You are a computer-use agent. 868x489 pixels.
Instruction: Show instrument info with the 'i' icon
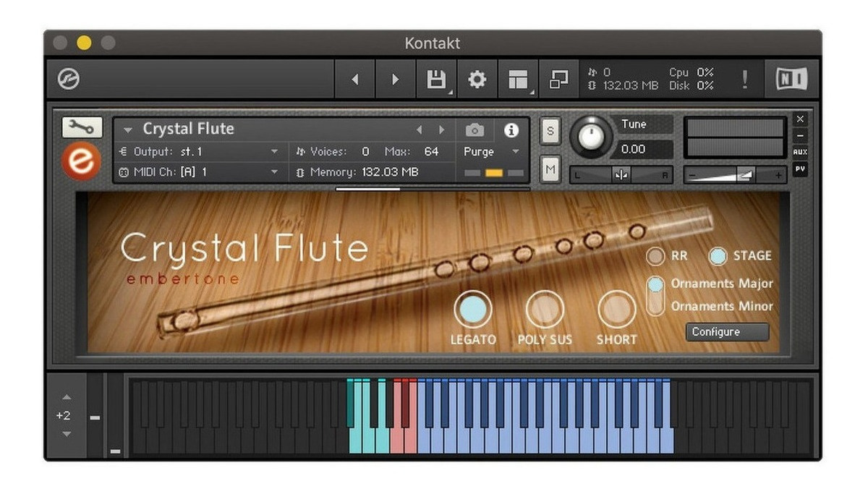click(x=511, y=130)
